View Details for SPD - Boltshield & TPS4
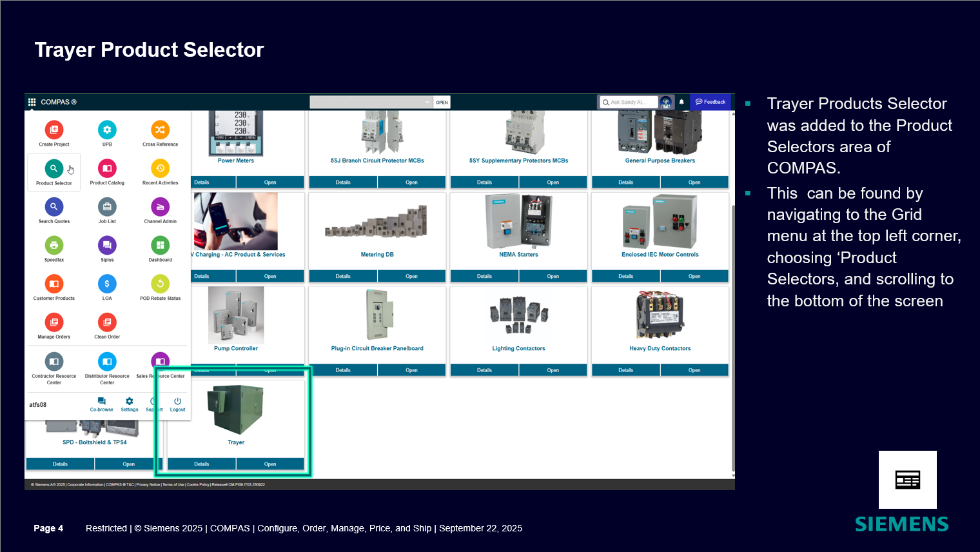 [60, 464]
